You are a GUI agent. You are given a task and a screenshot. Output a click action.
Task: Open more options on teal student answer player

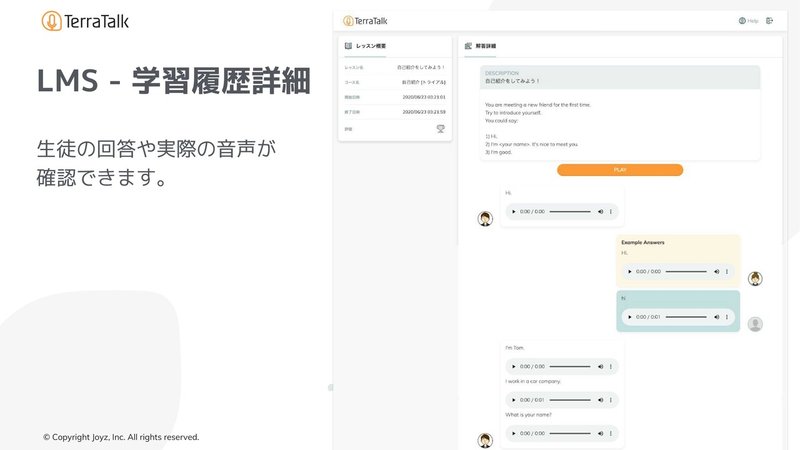point(727,317)
